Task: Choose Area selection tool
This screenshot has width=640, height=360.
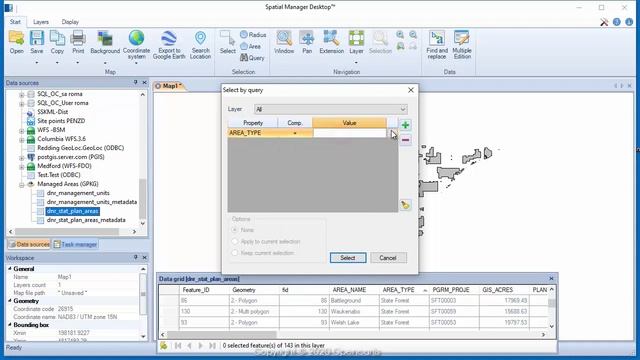Action: click(x=251, y=47)
